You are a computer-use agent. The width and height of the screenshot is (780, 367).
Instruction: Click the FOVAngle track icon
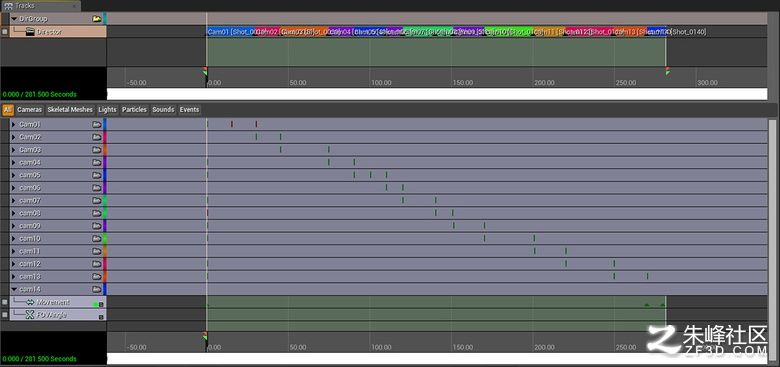(30, 315)
